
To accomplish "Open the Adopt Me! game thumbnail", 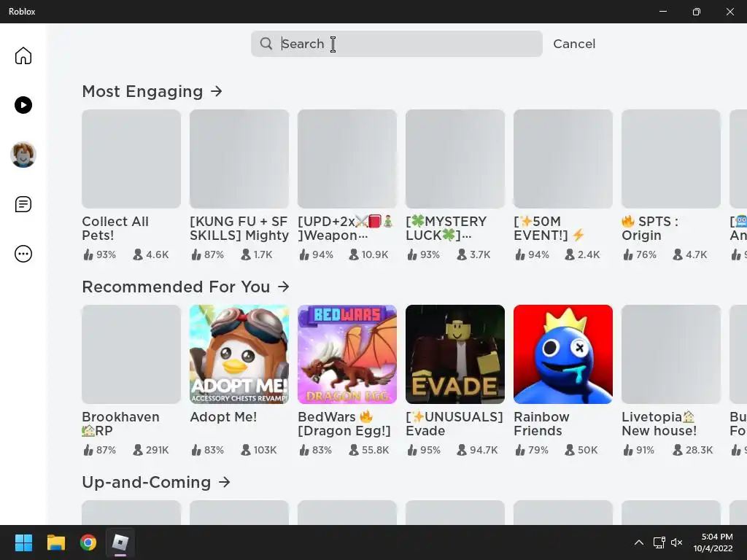I will [x=239, y=354].
